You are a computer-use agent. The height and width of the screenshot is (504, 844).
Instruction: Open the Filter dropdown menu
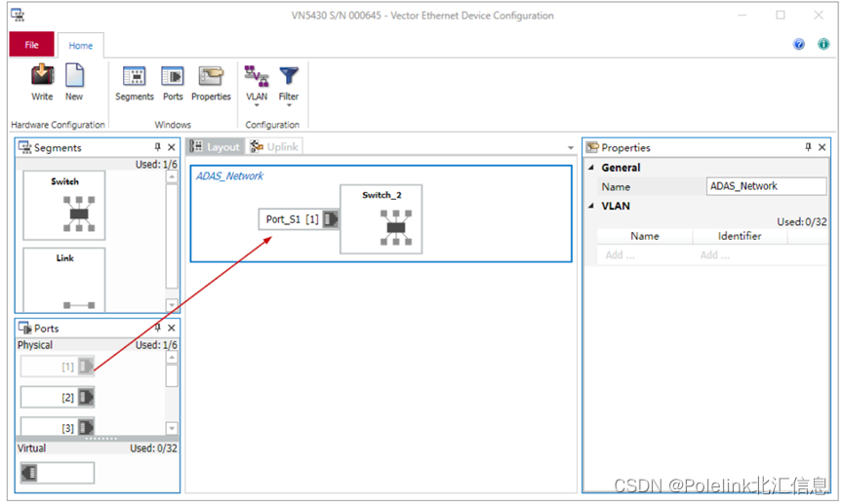click(x=289, y=84)
